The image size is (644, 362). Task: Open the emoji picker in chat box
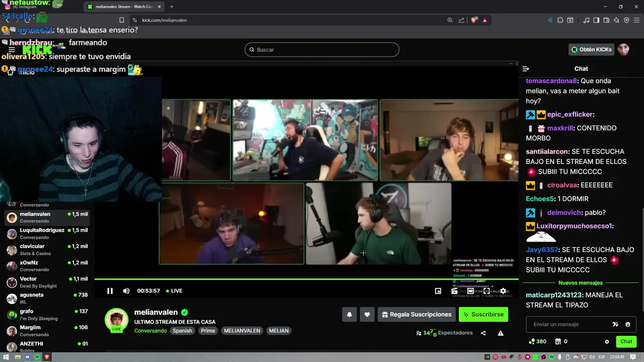(628, 324)
